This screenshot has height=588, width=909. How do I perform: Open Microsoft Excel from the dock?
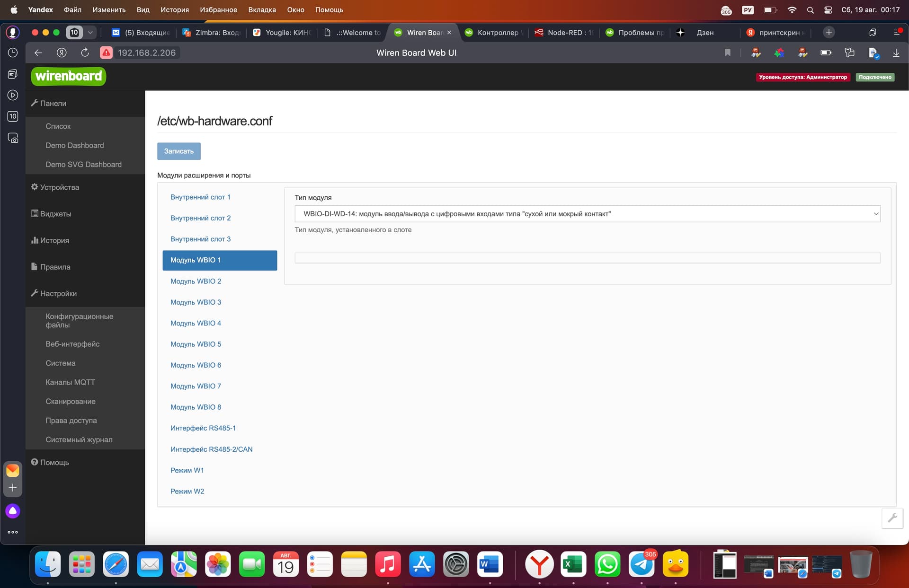[x=573, y=564]
